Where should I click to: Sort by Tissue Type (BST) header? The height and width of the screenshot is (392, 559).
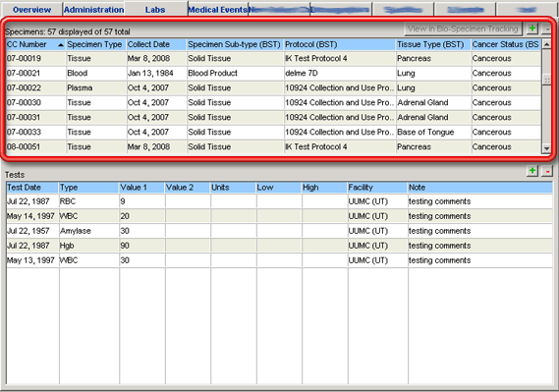pos(433,44)
